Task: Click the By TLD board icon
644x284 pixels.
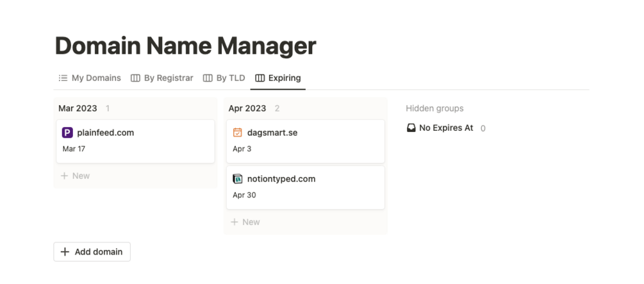Action: click(x=208, y=78)
